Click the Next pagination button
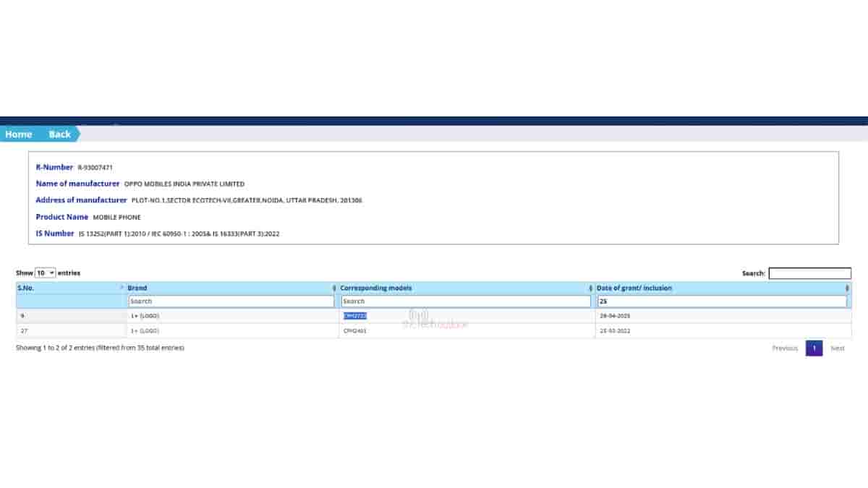The image size is (868, 488). 837,348
